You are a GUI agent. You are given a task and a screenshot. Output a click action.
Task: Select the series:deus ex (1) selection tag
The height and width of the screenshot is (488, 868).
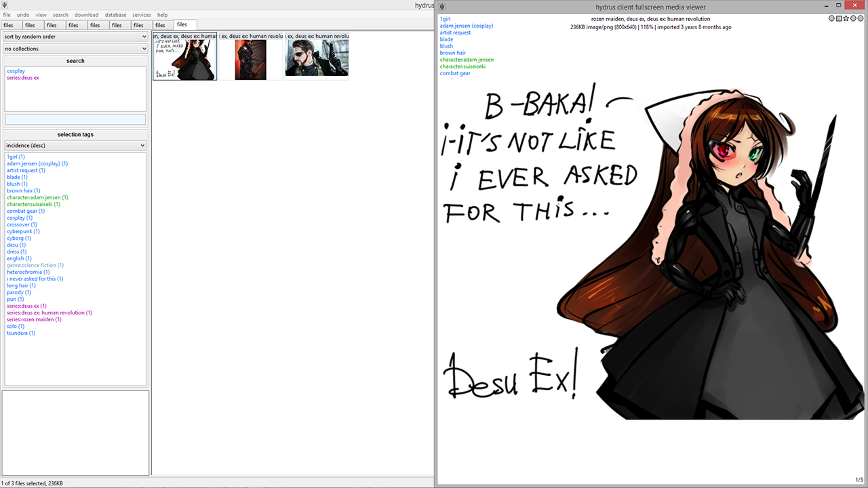(26, 306)
